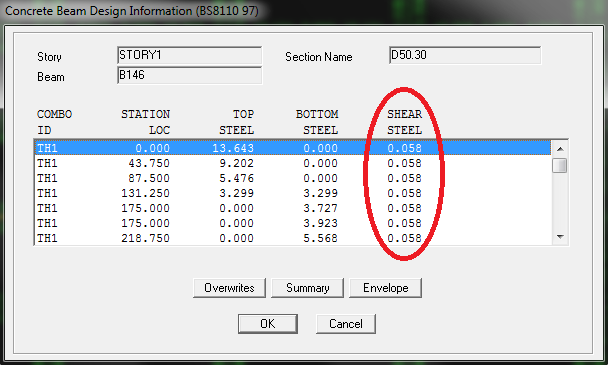Click the list scroll up arrow
This screenshot has height=365, width=608.
560,149
